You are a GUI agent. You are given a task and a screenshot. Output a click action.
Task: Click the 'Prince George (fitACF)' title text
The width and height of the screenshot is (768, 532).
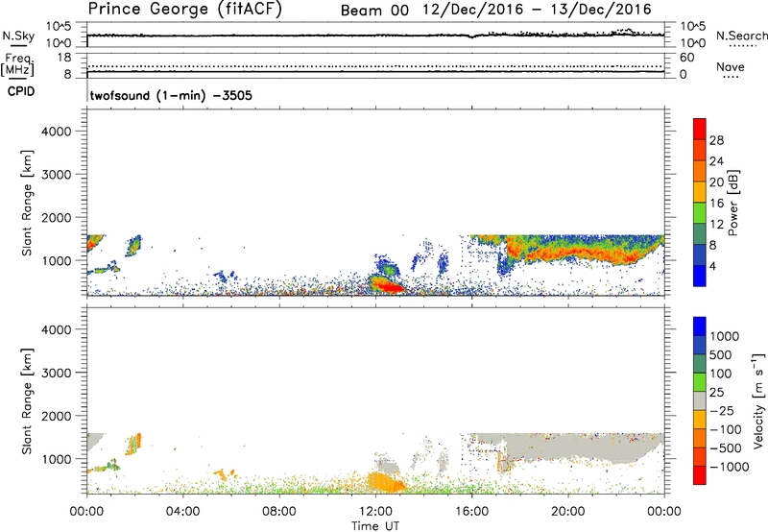tap(184, 10)
